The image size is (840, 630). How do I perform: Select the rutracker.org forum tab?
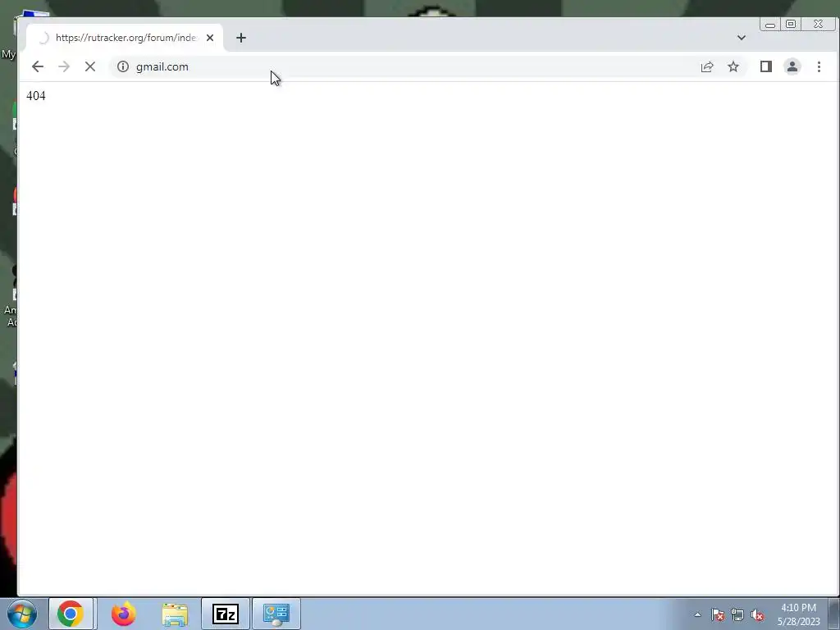(125, 38)
